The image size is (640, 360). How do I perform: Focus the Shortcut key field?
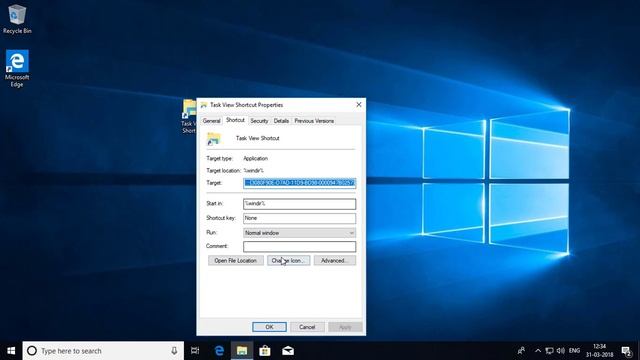pyautogui.click(x=300, y=218)
